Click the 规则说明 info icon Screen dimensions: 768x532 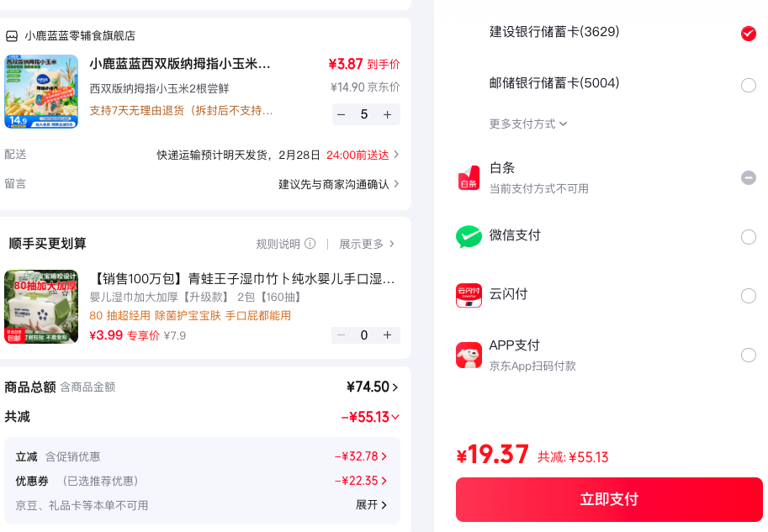(x=310, y=243)
